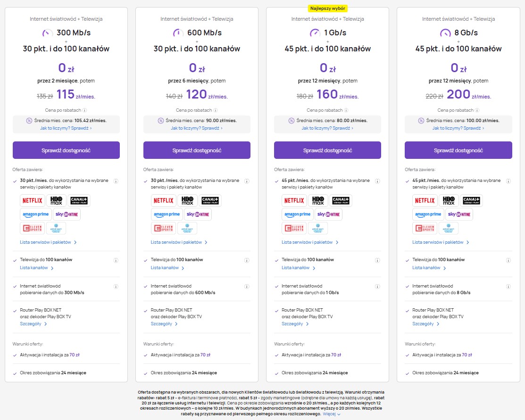The width and height of the screenshot is (525, 420).
Task: Click HBO Max logo in 600 Mb/s plan
Action: (187, 200)
